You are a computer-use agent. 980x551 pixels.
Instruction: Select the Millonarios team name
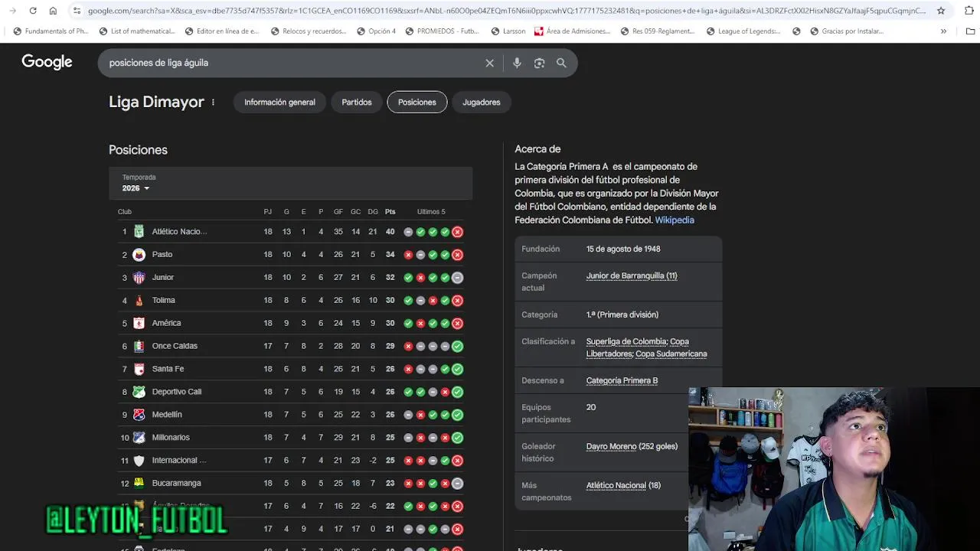[x=171, y=438]
